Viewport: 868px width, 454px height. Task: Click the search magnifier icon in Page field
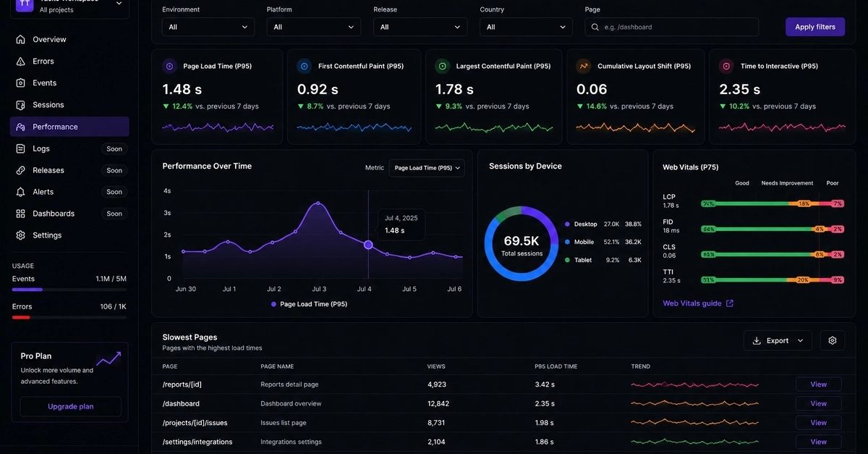point(595,27)
